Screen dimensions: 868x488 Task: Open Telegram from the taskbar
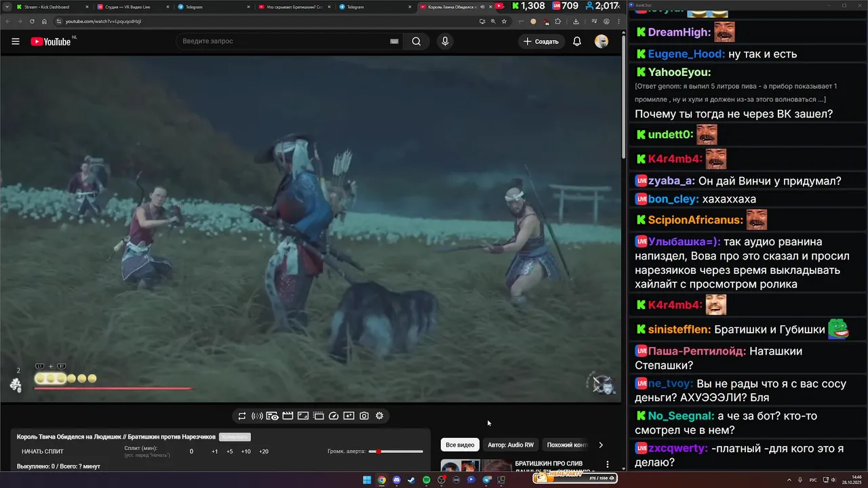tap(486, 480)
